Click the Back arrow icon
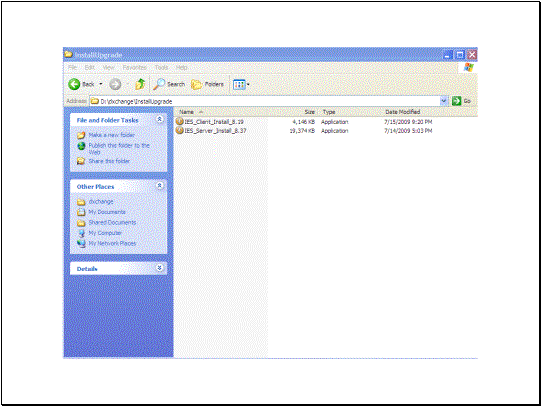The image size is (541, 406). click(x=74, y=84)
